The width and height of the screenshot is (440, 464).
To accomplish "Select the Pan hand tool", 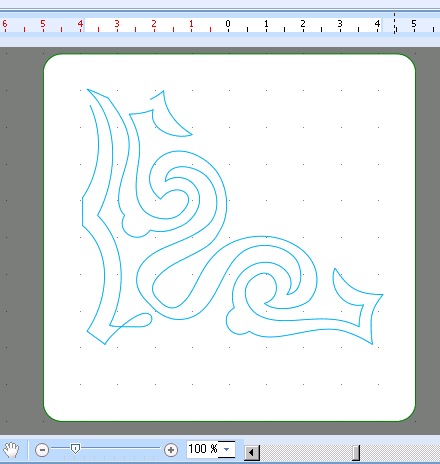I will [x=11, y=450].
